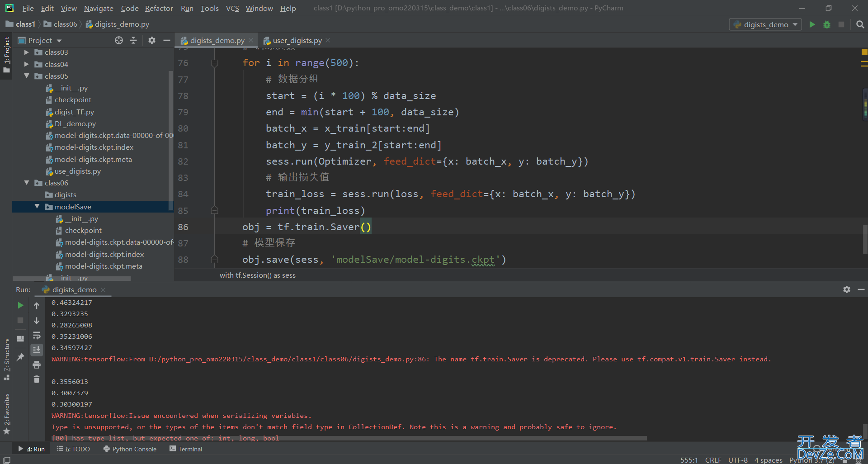Image resolution: width=868 pixels, height=464 pixels.
Task: Jump down the stack trace arrow
Action: coord(37,321)
